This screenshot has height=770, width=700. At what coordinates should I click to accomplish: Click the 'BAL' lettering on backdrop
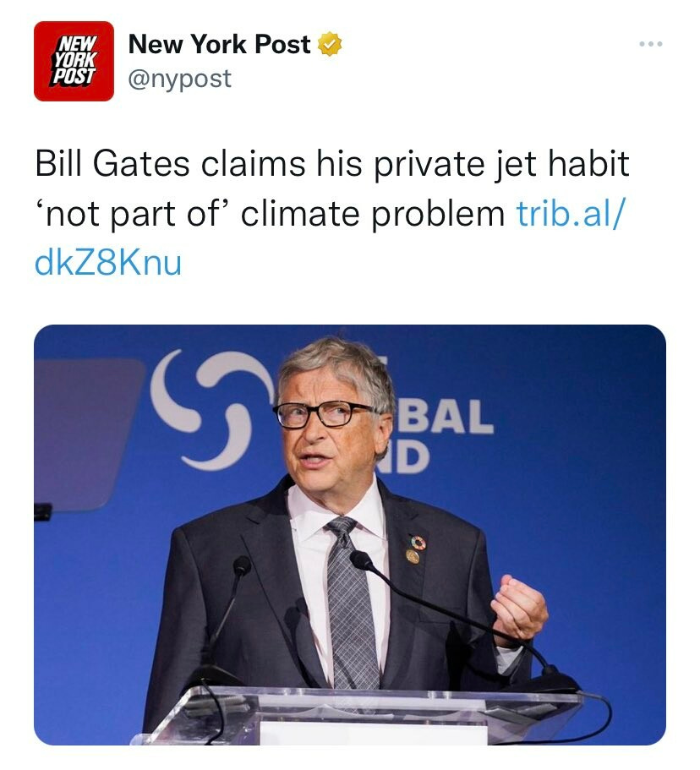(x=445, y=417)
